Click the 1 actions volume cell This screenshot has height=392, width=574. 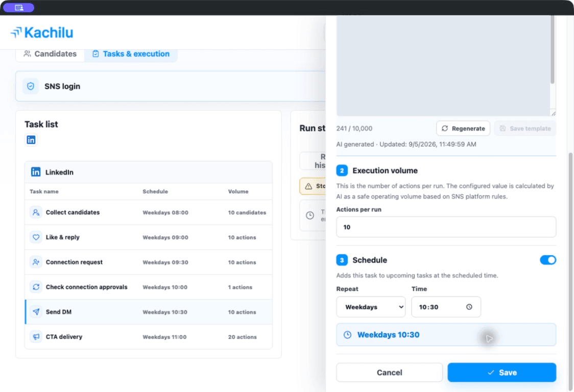[240, 287]
